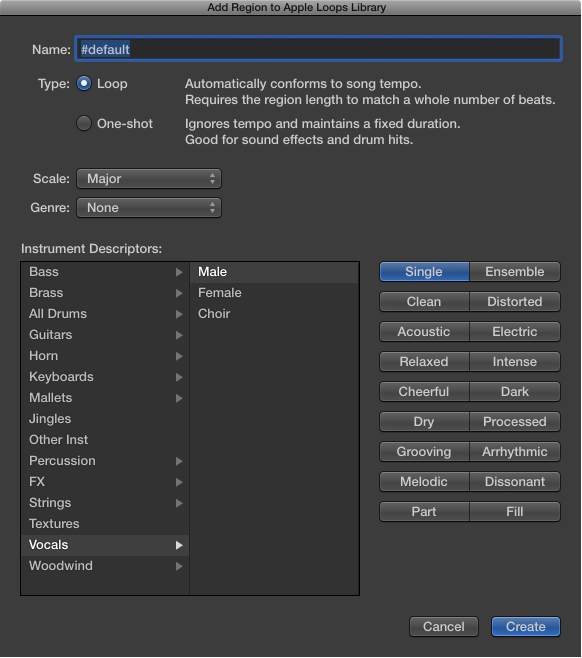Toggle the Processed descriptor button
Viewport: 582px width, 658px height.
515,422
